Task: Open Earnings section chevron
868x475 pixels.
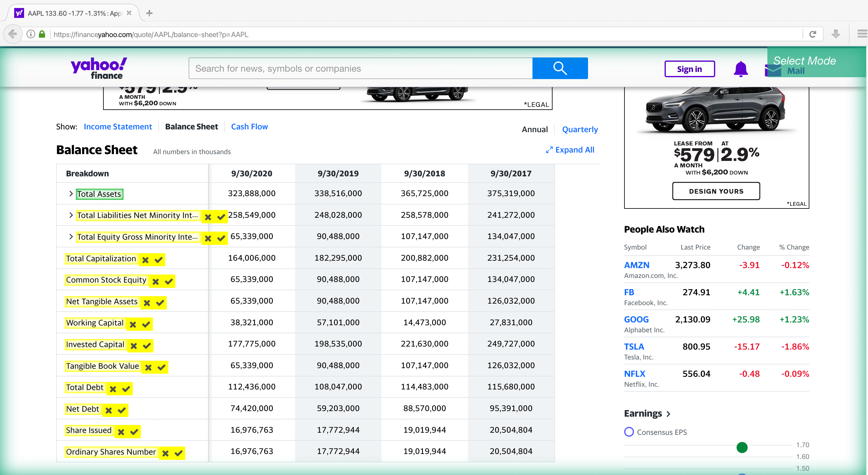Action: (669, 414)
